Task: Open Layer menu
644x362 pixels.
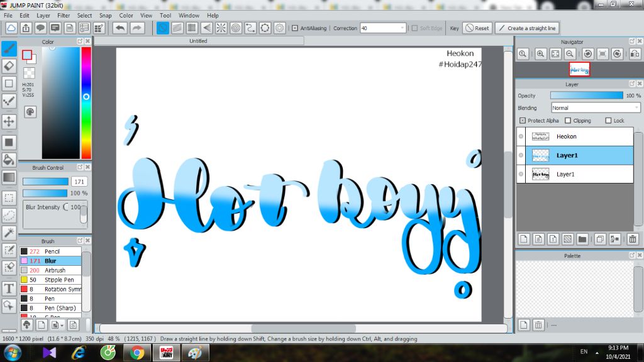Action: point(43,16)
